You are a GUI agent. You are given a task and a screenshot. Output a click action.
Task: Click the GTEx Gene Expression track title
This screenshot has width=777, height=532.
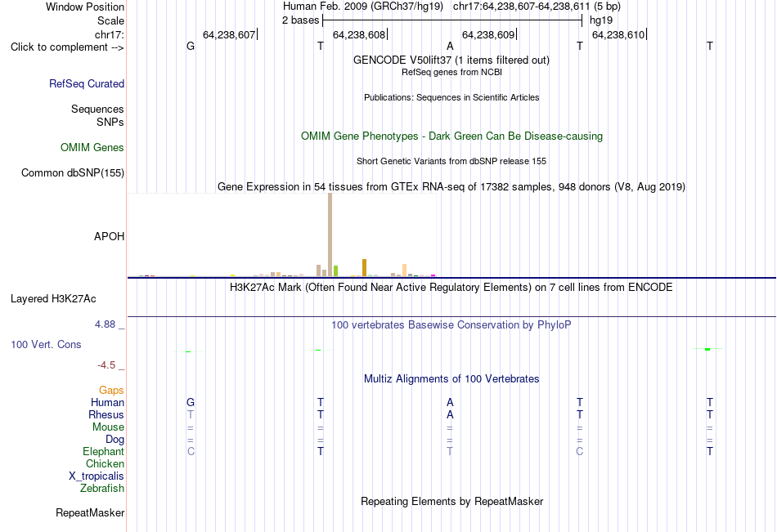point(451,187)
